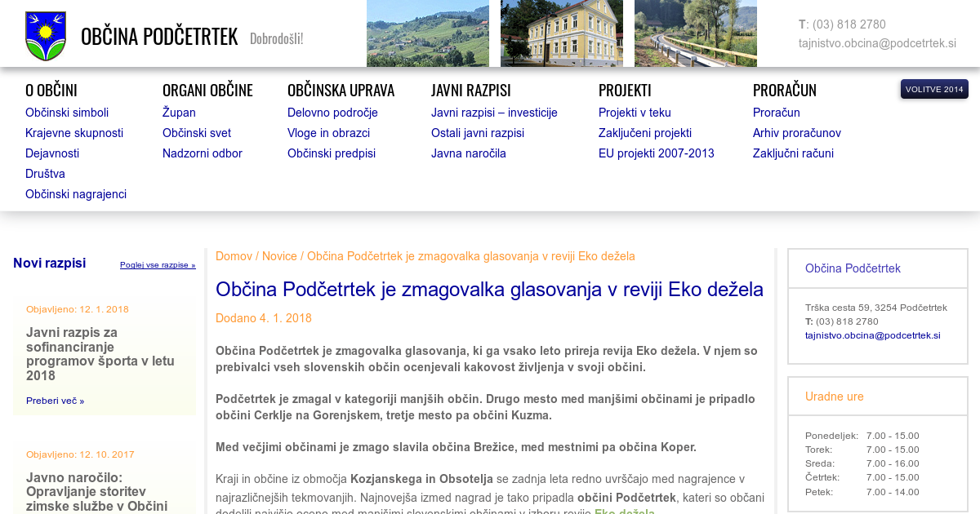Open the yellow building header photo
The image size is (980, 514).
(561, 33)
